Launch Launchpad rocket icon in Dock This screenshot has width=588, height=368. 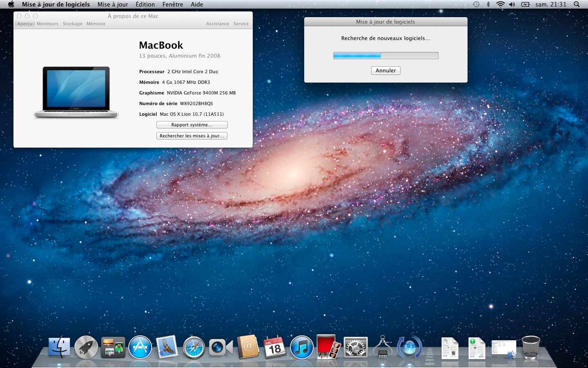tap(86, 348)
